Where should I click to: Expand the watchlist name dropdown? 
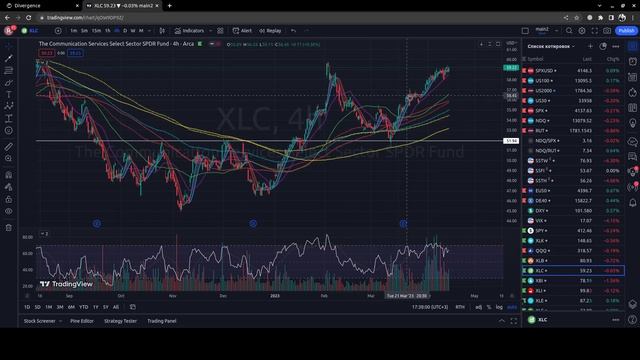573,46
